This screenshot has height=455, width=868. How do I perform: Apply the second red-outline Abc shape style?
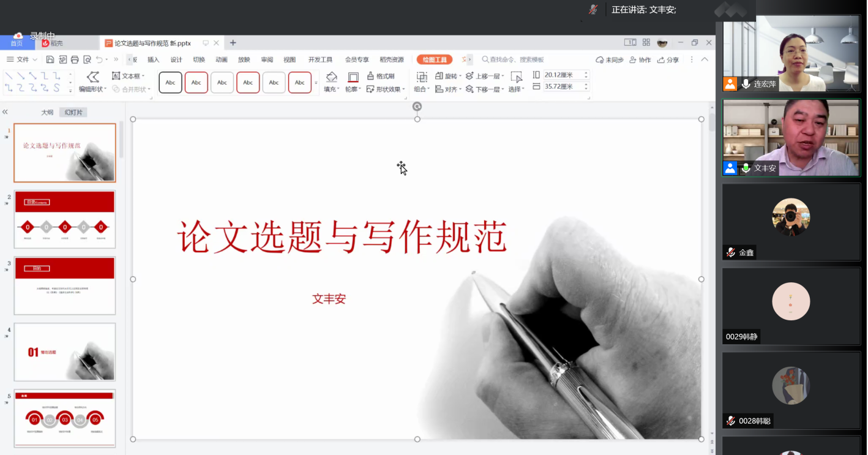(x=196, y=83)
